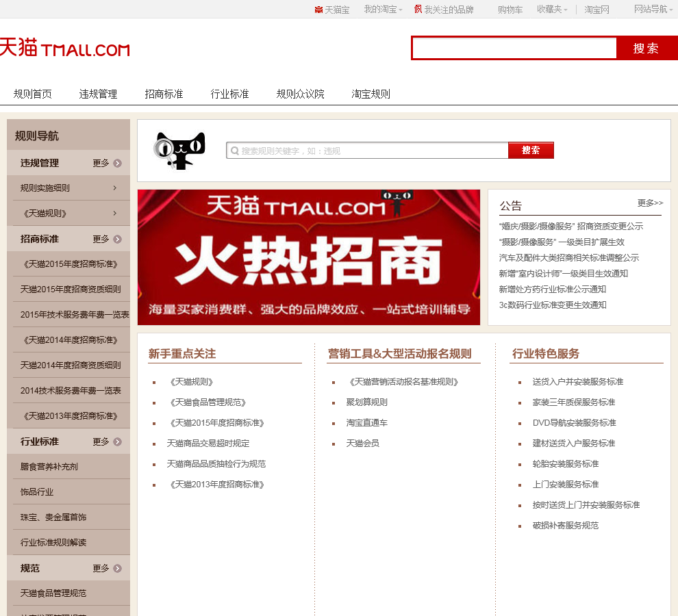Screen dimensions: 678x616
Task: Open 购物车 link in top bar
Action: tap(510, 10)
